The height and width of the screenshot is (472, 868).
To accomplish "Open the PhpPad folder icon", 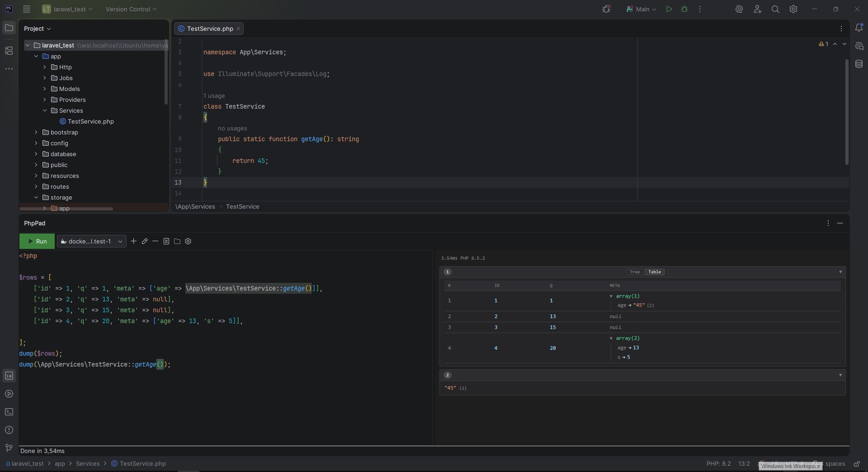I will (x=177, y=241).
